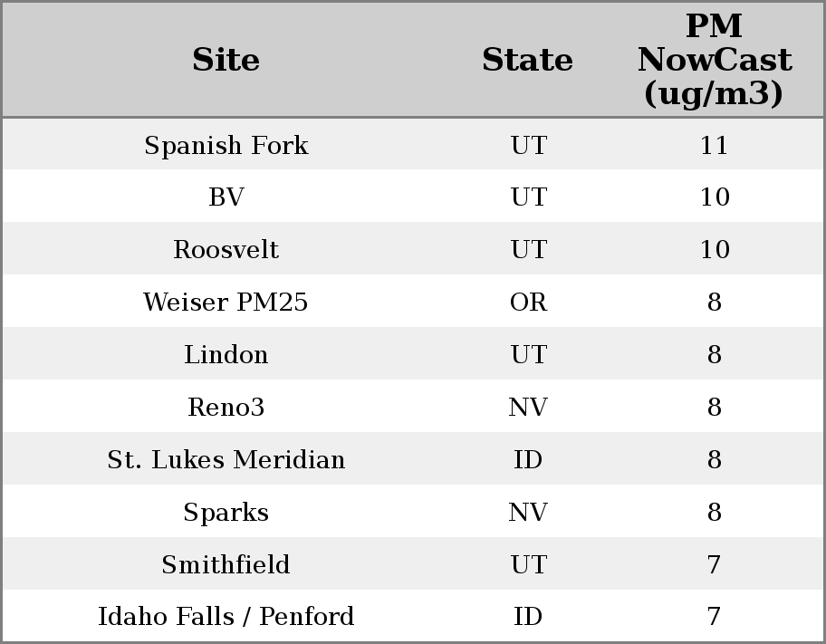
Task: Click the Lindon site name
Action: pos(226,355)
